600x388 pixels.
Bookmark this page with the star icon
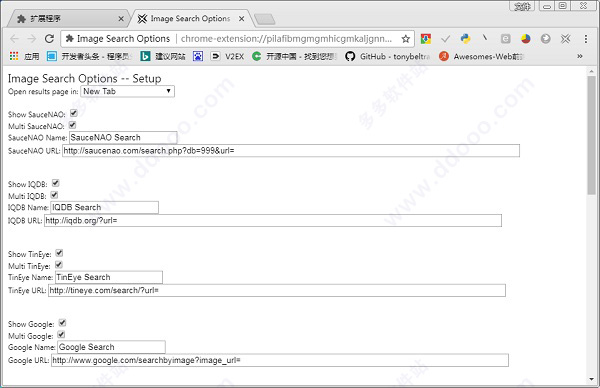[x=406, y=39]
